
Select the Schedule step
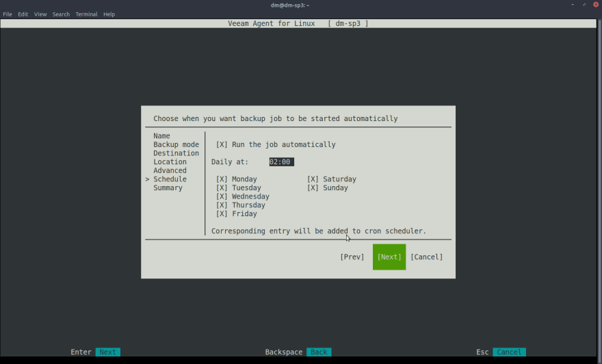point(170,179)
